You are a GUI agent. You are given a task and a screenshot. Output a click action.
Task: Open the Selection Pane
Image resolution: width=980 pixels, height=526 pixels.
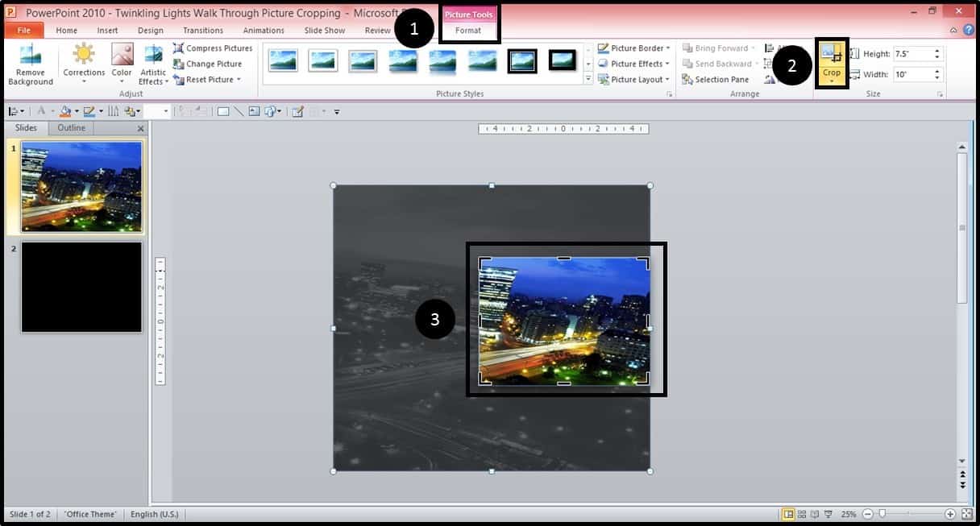coord(715,80)
